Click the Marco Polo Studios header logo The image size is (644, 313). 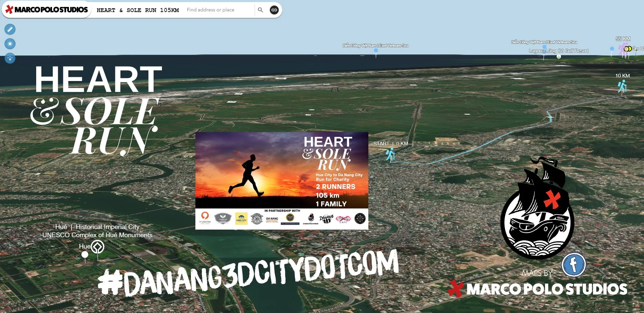coord(47,10)
